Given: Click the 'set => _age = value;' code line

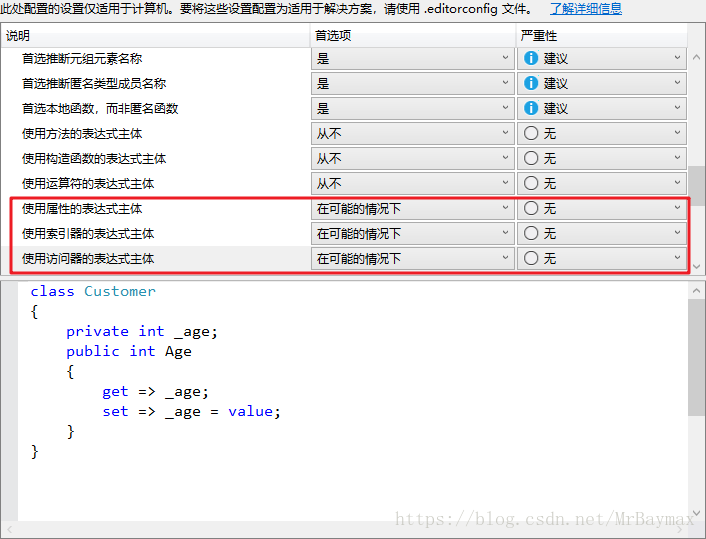Looking at the screenshot, I should click(x=191, y=412).
